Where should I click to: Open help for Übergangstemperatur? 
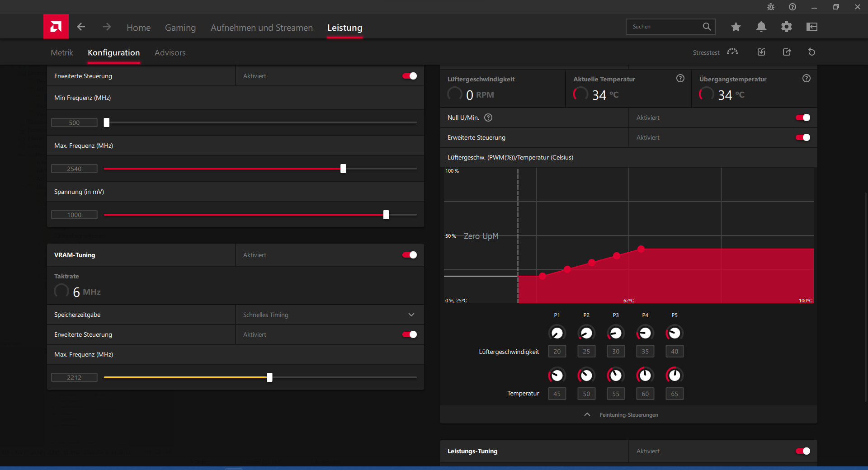[807, 78]
